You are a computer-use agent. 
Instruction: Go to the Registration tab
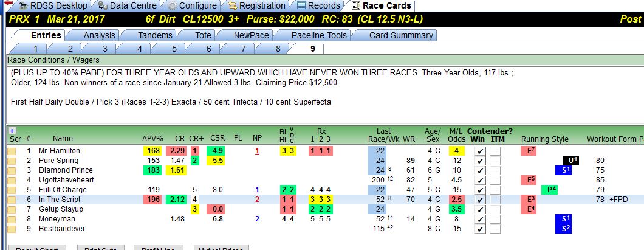tap(257, 5)
